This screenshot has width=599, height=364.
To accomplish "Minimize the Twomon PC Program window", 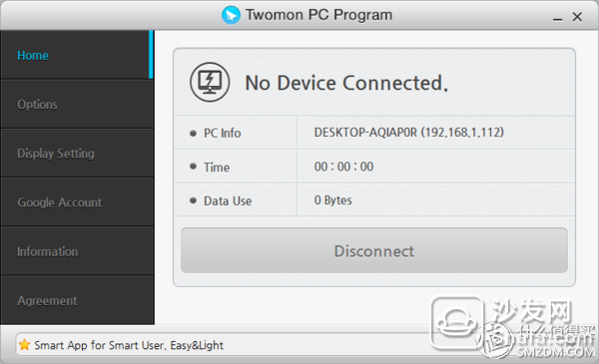I will 557,18.
